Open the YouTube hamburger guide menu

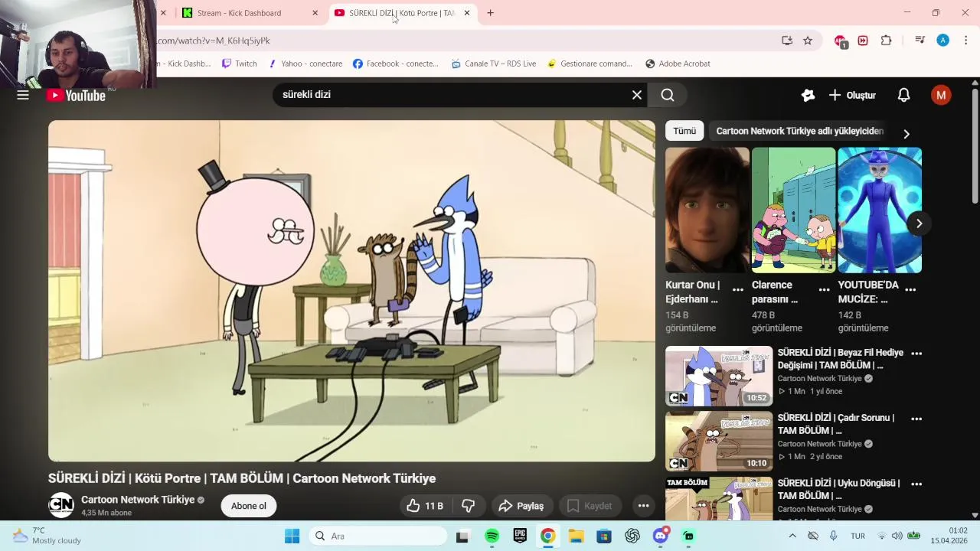tap(23, 95)
